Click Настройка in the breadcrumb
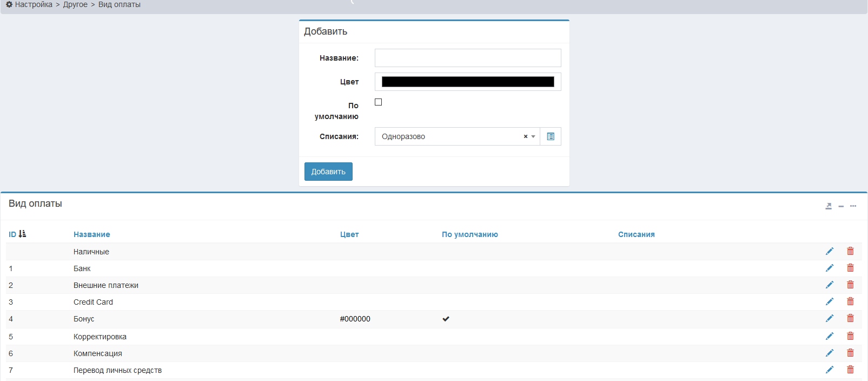The height and width of the screenshot is (381, 868). tap(34, 5)
